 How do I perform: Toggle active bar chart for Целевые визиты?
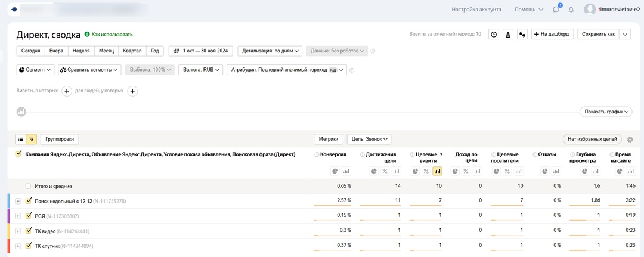point(438,171)
